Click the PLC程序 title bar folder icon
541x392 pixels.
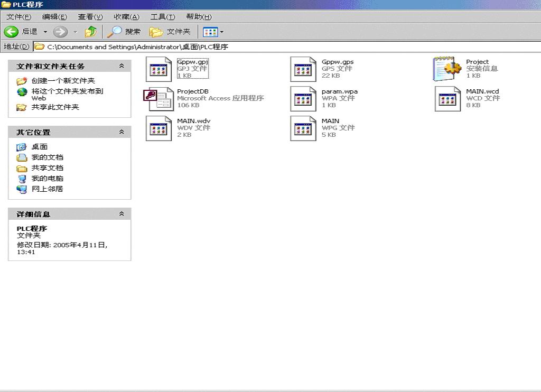(6, 4)
